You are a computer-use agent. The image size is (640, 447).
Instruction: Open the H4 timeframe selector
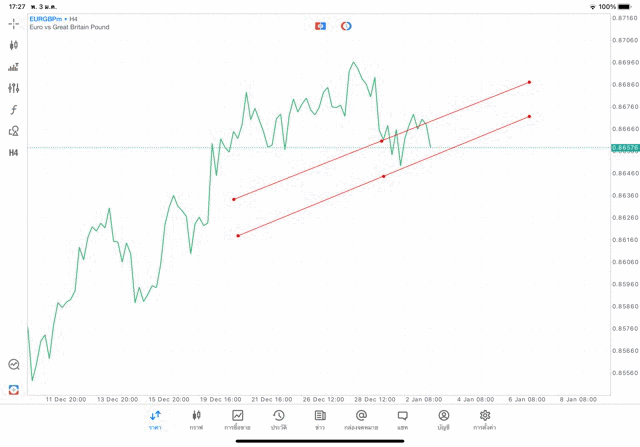[14, 153]
